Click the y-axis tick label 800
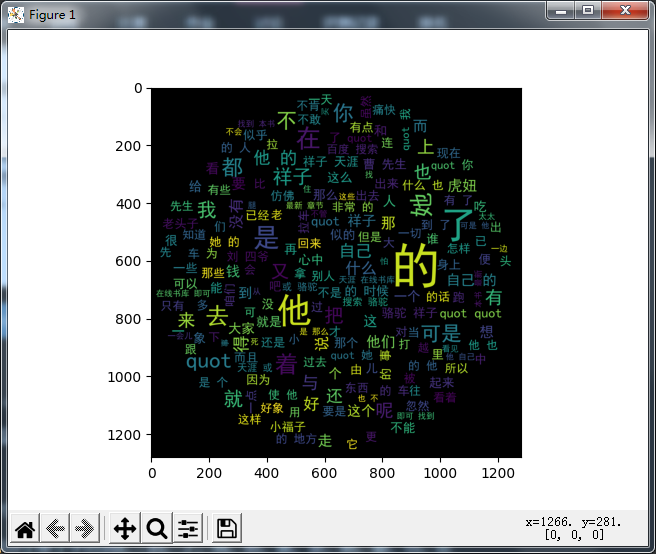656x554 pixels. (128, 319)
